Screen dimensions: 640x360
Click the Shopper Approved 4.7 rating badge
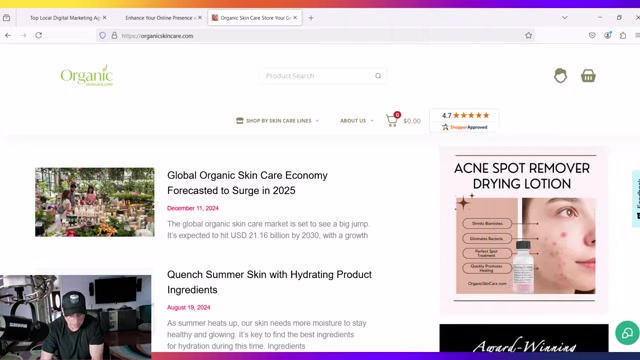point(464,121)
